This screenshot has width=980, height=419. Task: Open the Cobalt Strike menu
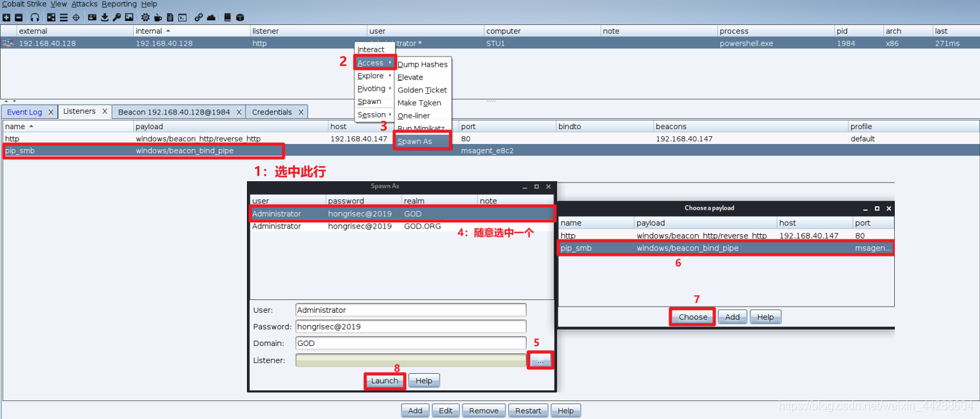tap(24, 4)
